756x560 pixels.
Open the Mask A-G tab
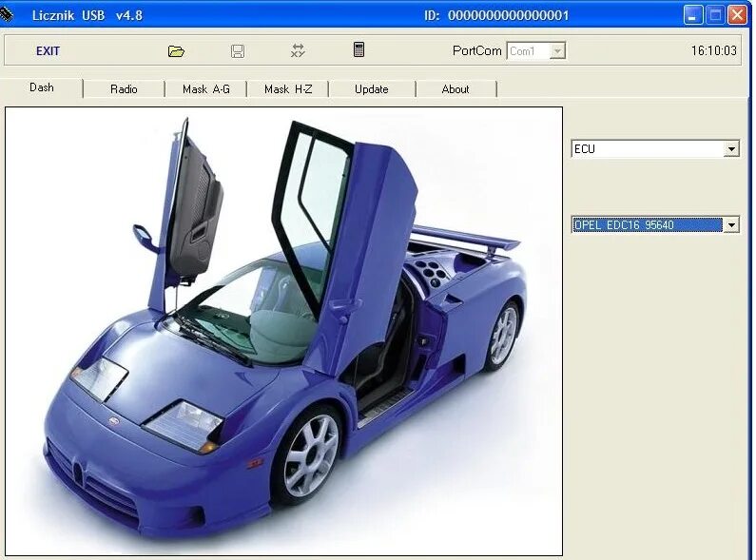click(x=205, y=89)
